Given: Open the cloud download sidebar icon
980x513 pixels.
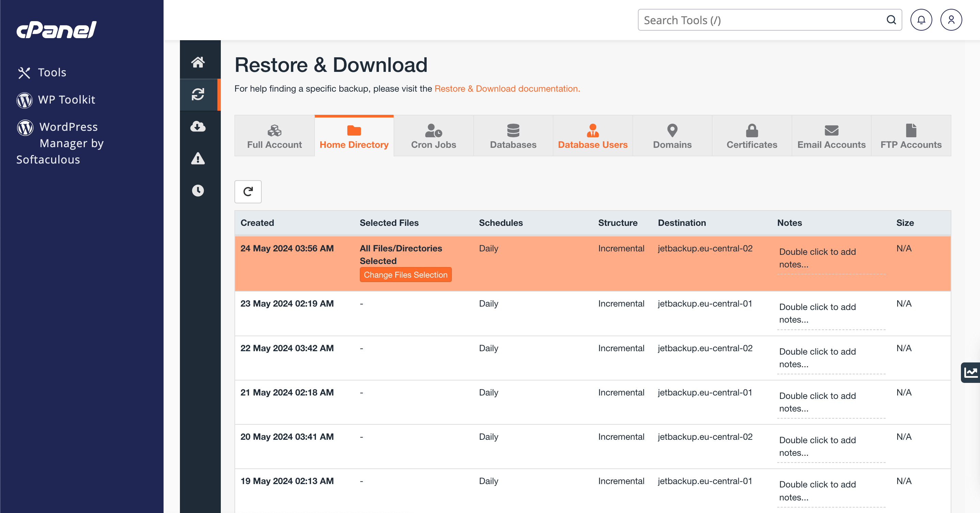Looking at the screenshot, I should (197, 126).
